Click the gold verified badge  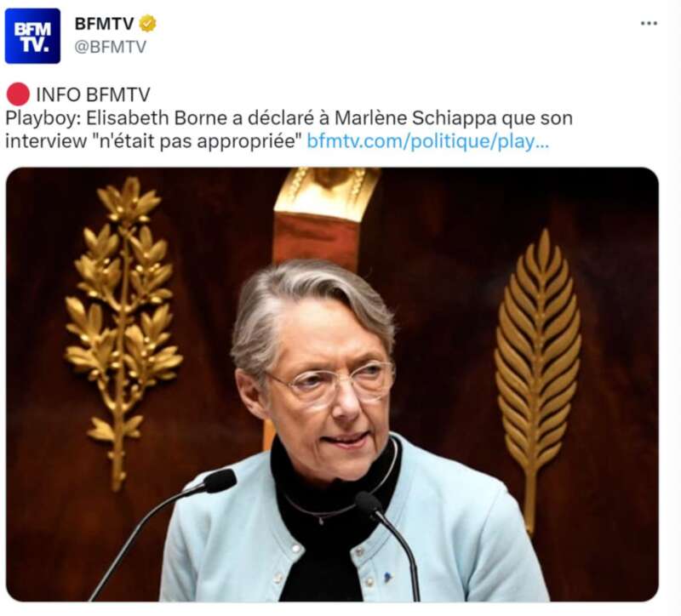click(147, 24)
